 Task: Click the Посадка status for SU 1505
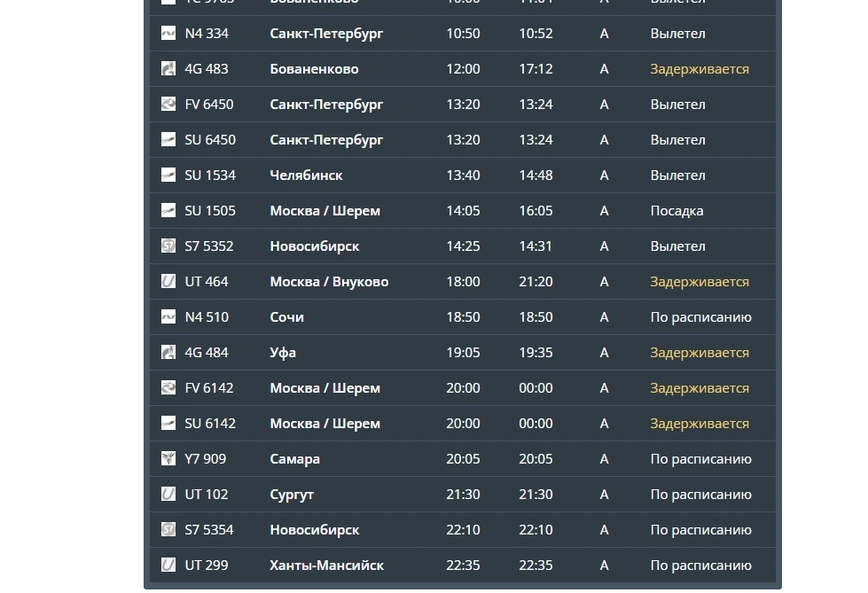click(676, 211)
